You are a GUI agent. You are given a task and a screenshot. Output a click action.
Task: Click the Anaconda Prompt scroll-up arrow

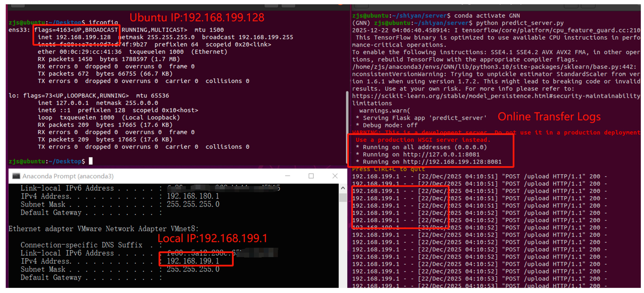pos(343,188)
